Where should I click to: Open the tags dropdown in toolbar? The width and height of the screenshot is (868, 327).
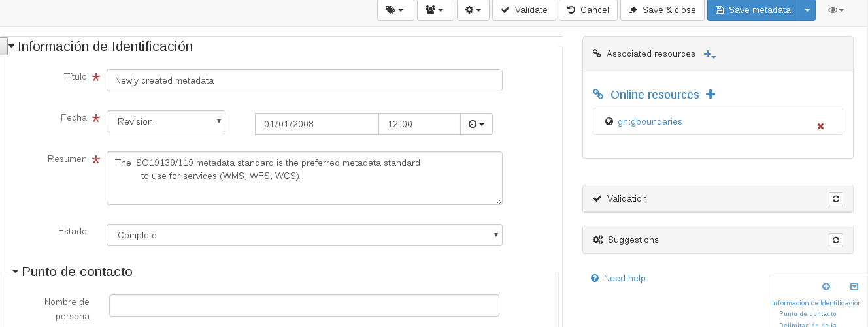point(395,10)
